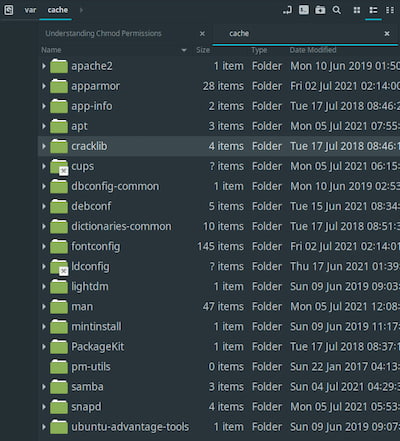
Task: Expand the snapd folder
Action: click(44, 407)
